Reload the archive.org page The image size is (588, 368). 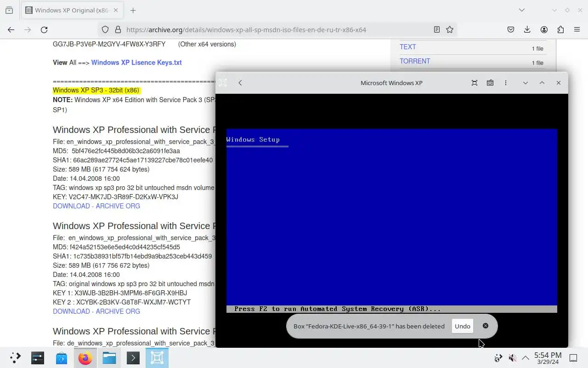44,29
